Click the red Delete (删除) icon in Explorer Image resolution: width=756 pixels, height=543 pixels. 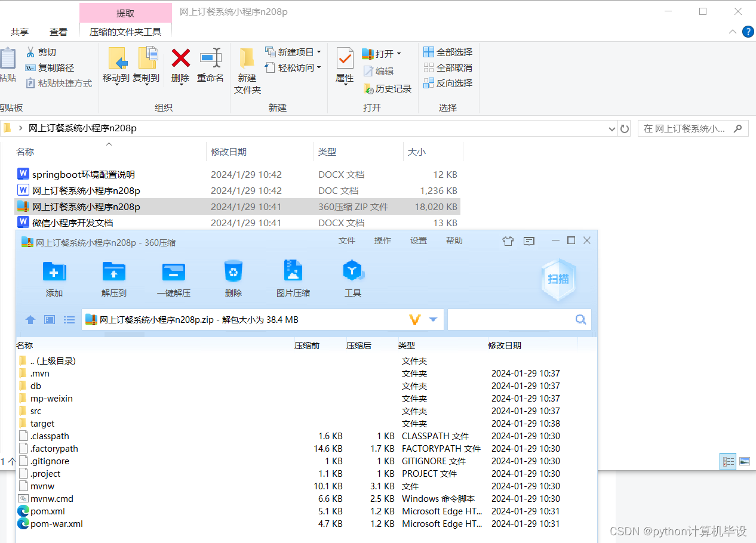tap(180, 58)
